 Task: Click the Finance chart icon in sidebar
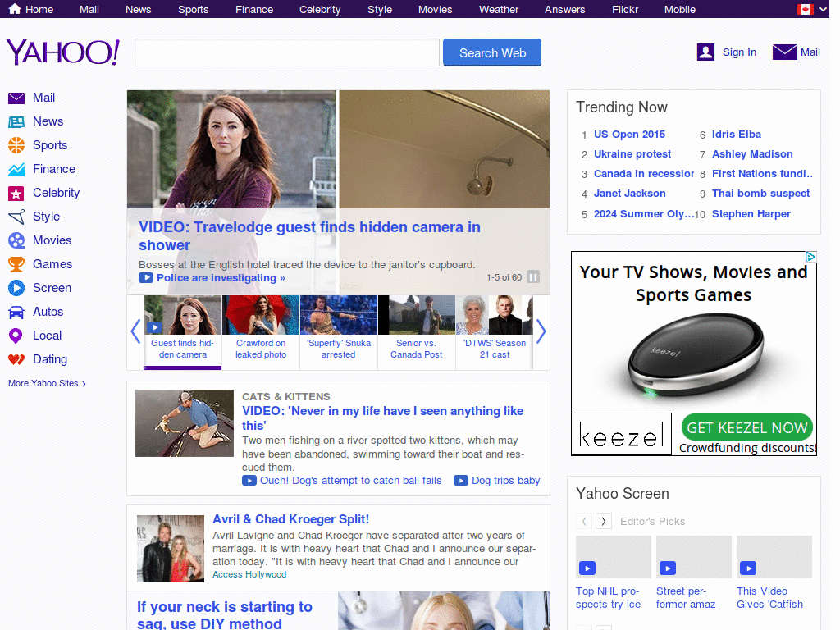(x=16, y=169)
